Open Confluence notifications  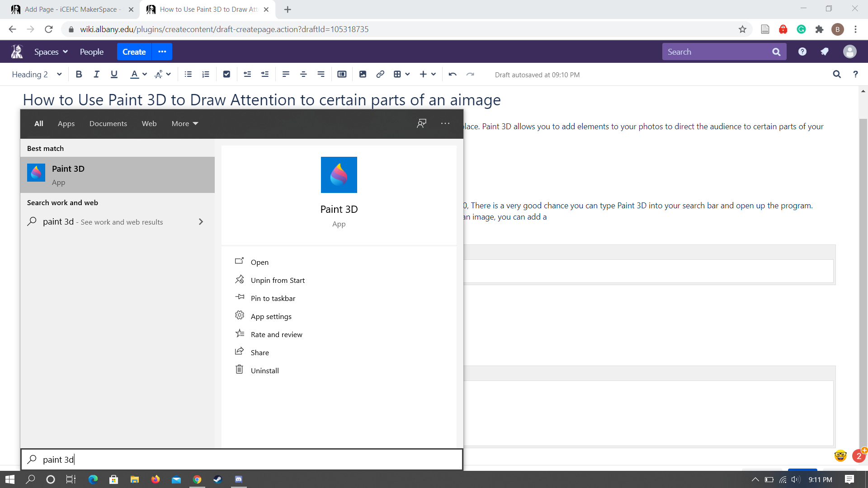(825, 52)
